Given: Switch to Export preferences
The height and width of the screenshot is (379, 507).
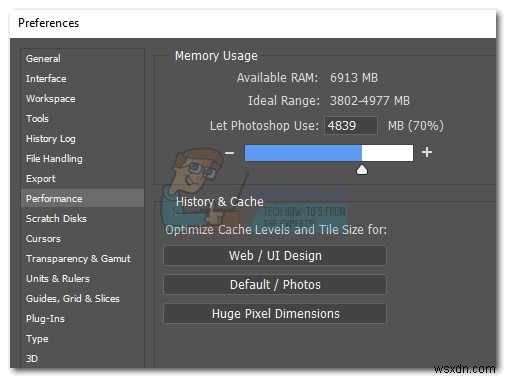Looking at the screenshot, I should point(40,179).
